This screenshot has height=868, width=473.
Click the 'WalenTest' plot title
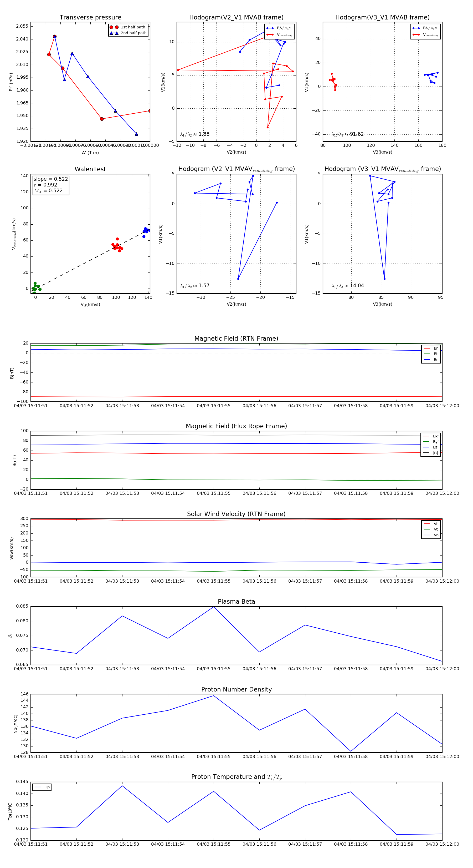coord(90,169)
